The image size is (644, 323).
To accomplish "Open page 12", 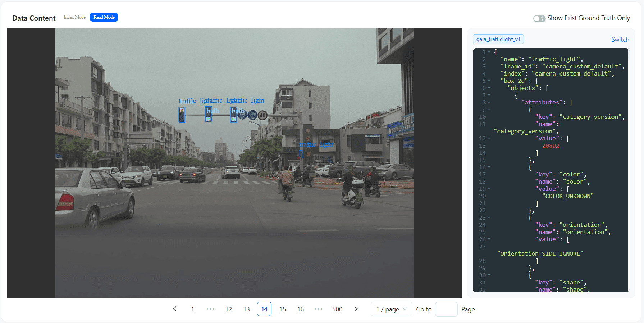I will pyautogui.click(x=228, y=309).
